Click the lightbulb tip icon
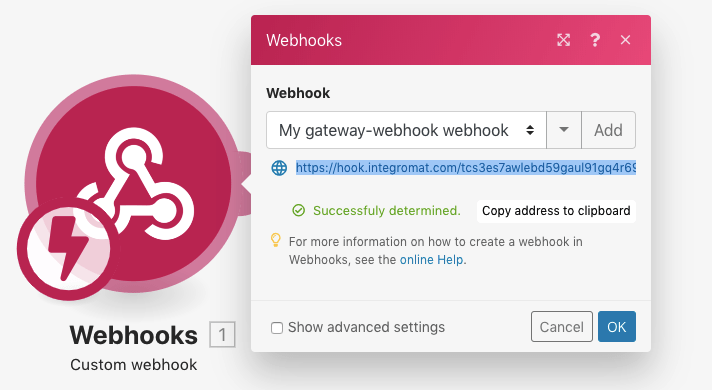The width and height of the screenshot is (712, 390). click(x=276, y=240)
